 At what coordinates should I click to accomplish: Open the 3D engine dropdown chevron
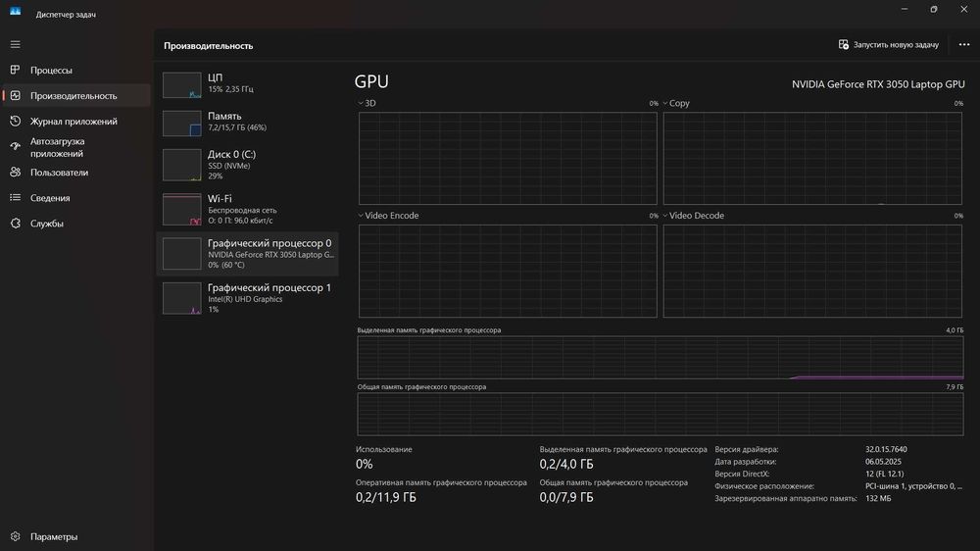pyautogui.click(x=361, y=103)
